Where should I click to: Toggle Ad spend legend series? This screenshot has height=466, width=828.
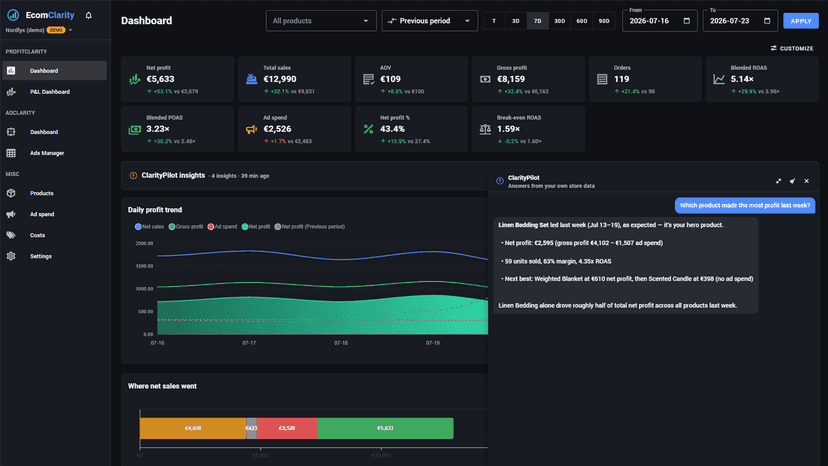tap(222, 227)
